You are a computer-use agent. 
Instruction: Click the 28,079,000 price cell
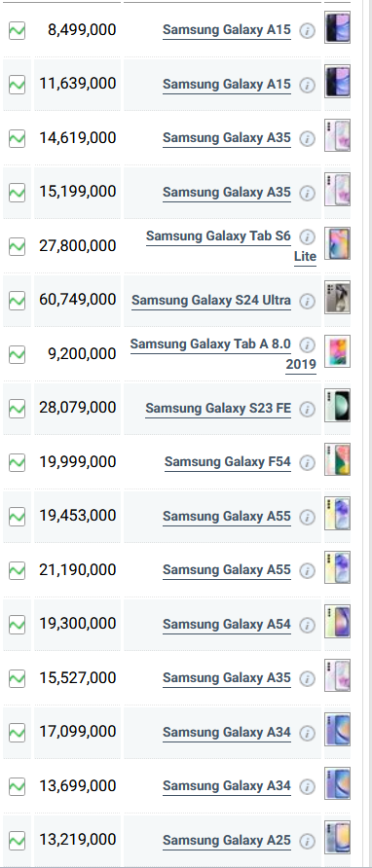(77, 409)
